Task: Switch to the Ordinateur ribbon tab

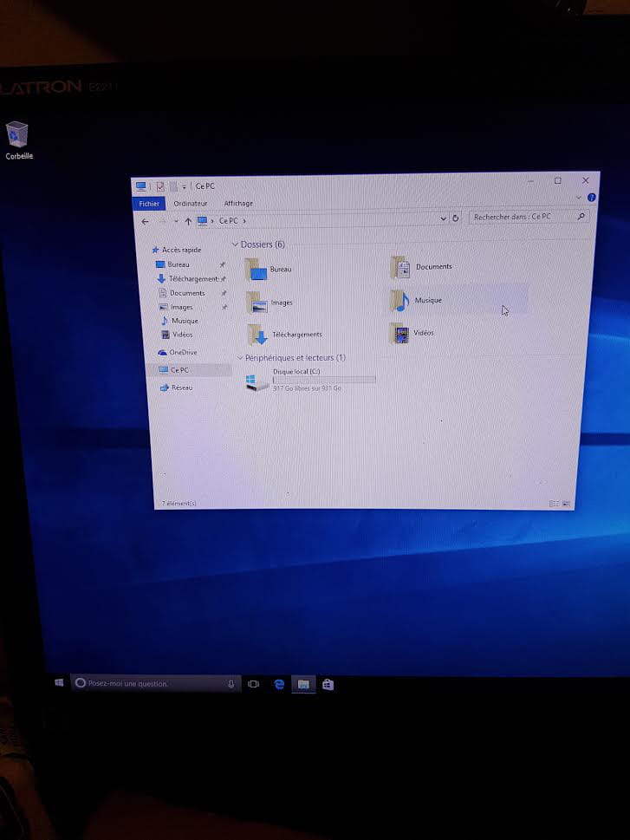Action: coord(190,204)
